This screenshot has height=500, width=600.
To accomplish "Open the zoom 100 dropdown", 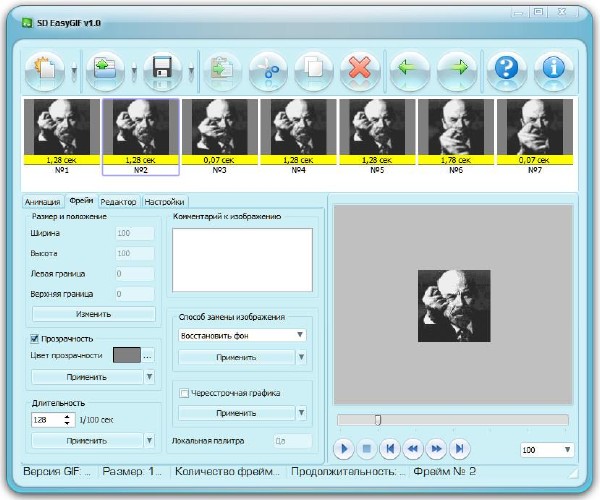I will pyautogui.click(x=546, y=450).
